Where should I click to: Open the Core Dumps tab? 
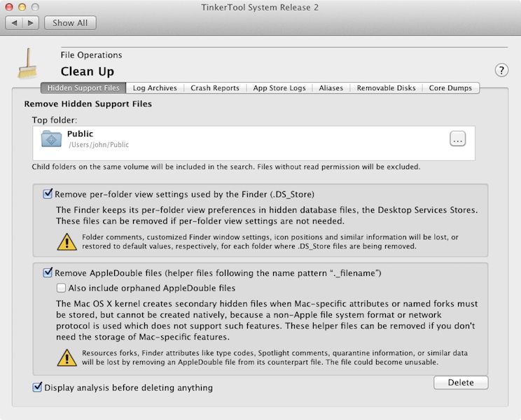click(x=451, y=88)
